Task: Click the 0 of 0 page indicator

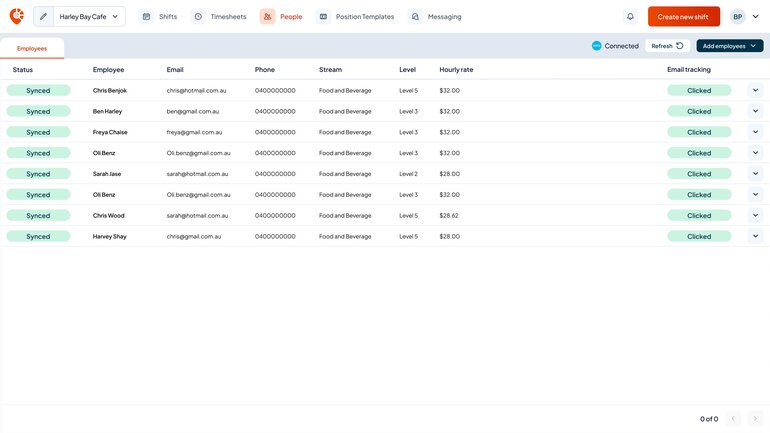Action: click(x=709, y=419)
